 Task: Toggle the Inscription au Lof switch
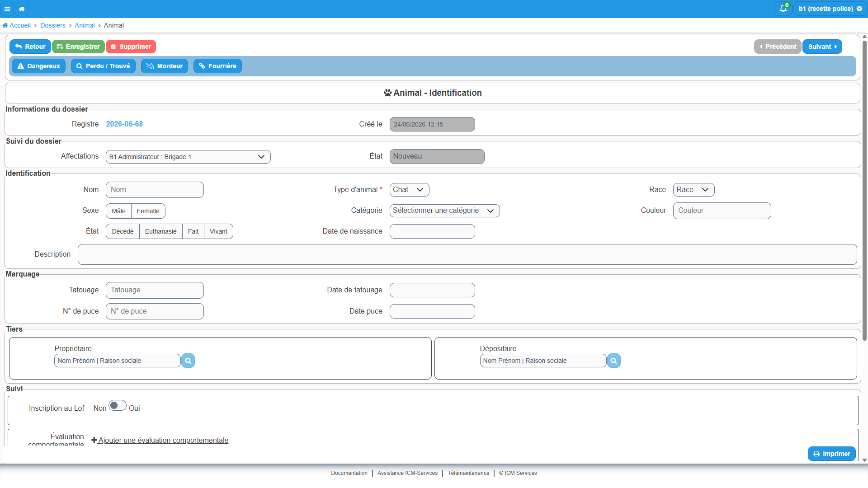(117, 406)
